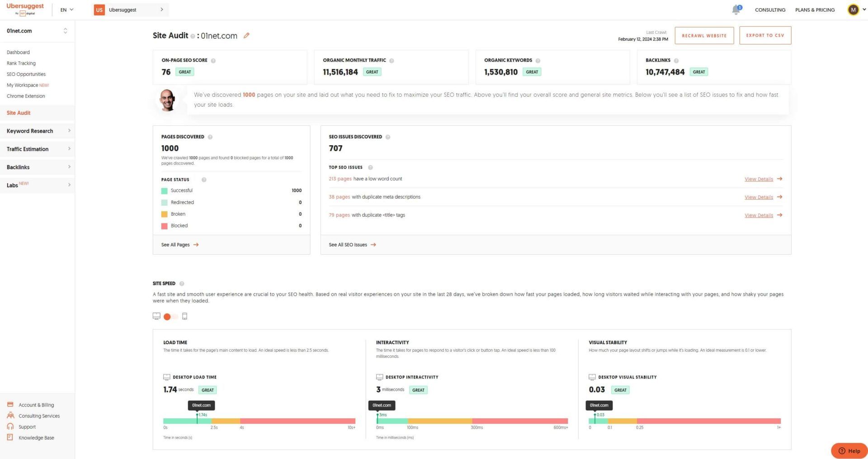Open My Workspace in sidebar
The height and width of the screenshot is (459, 868).
(x=28, y=85)
